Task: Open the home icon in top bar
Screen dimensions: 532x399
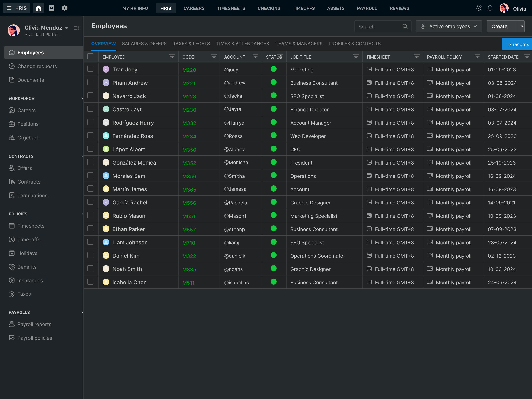Action: pos(39,8)
